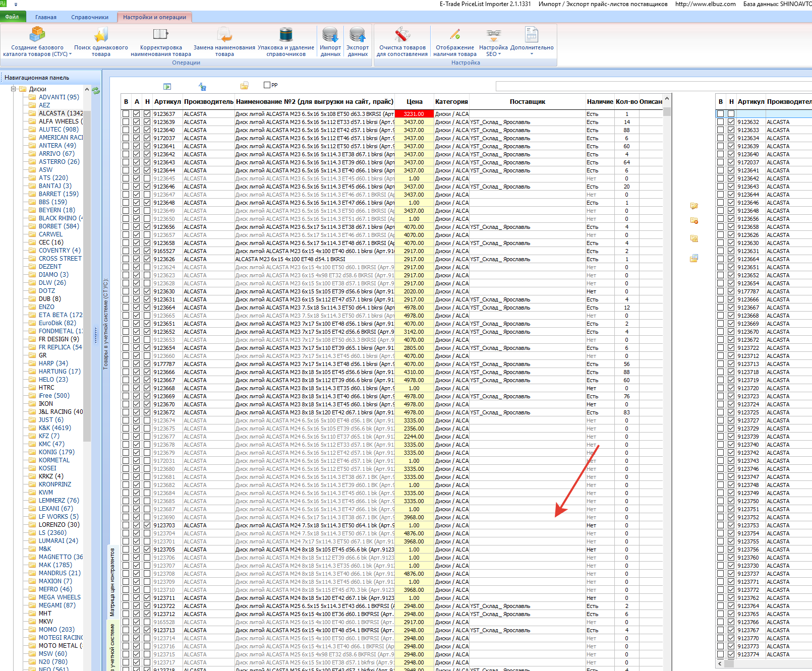This screenshot has width=812, height=671.
Task: Launch the duplicate product search tool
Action: point(101,41)
